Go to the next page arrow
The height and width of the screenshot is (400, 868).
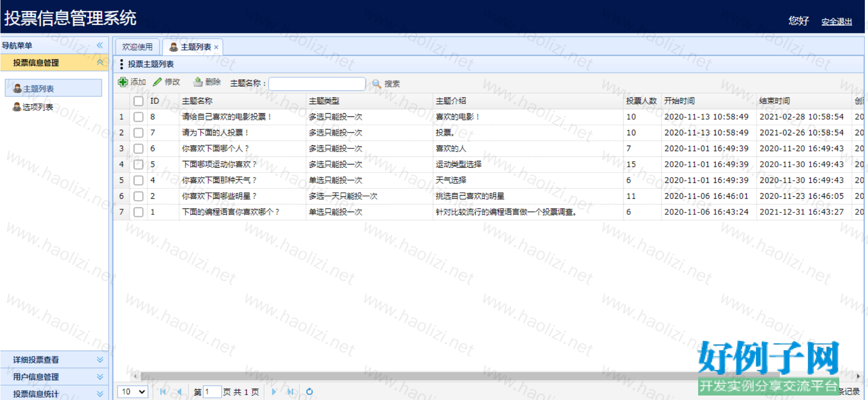[274, 392]
